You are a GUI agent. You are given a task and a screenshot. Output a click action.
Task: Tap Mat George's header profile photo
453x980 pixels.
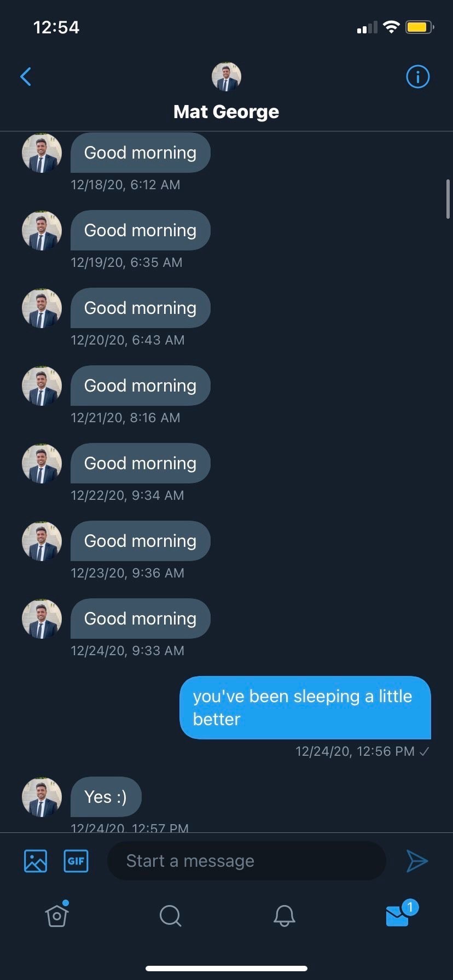point(226,77)
